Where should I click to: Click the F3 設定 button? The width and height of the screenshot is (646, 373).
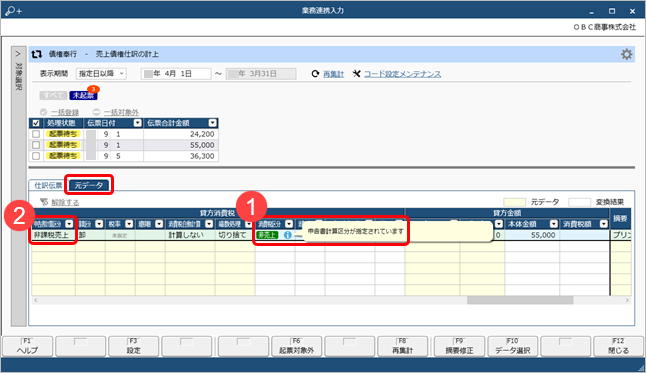click(x=133, y=346)
